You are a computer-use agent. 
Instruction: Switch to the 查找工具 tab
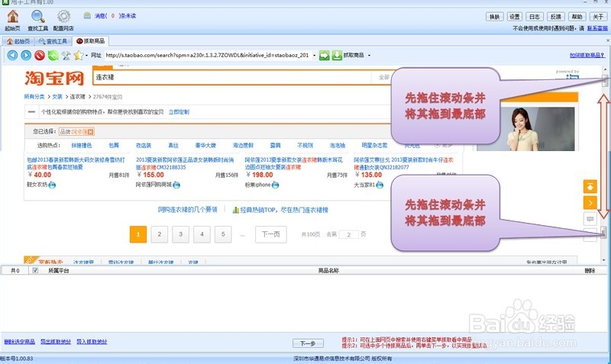(x=53, y=41)
